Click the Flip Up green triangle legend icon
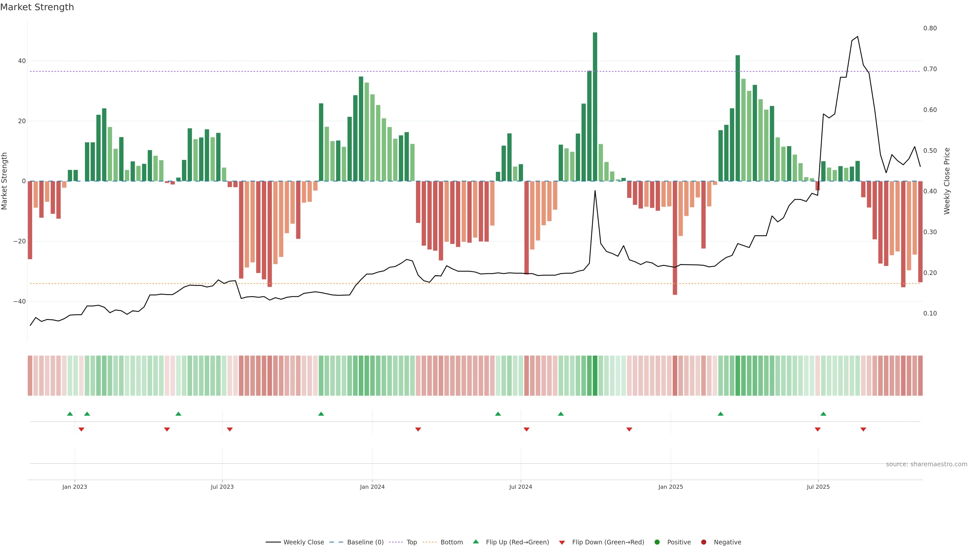Viewport: 980px width, 551px height. pos(475,542)
